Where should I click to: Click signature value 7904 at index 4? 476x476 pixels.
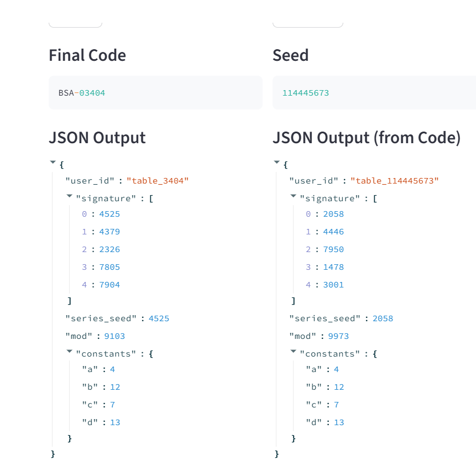pyautogui.click(x=109, y=285)
